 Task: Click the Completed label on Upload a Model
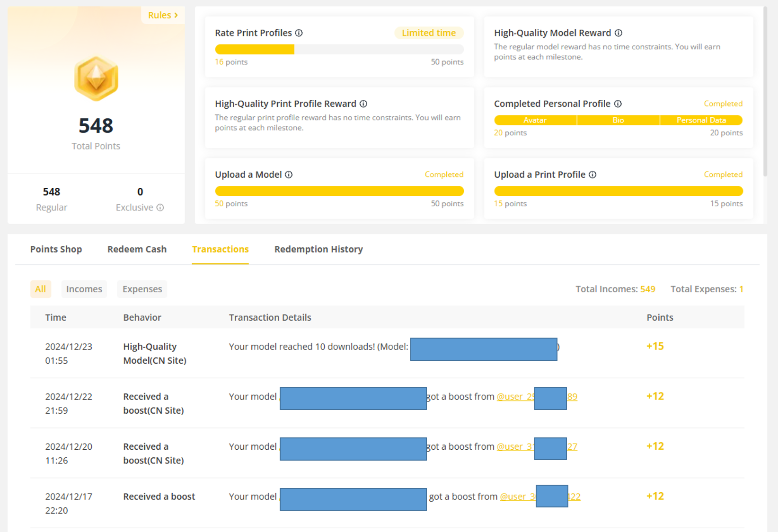pyautogui.click(x=444, y=175)
